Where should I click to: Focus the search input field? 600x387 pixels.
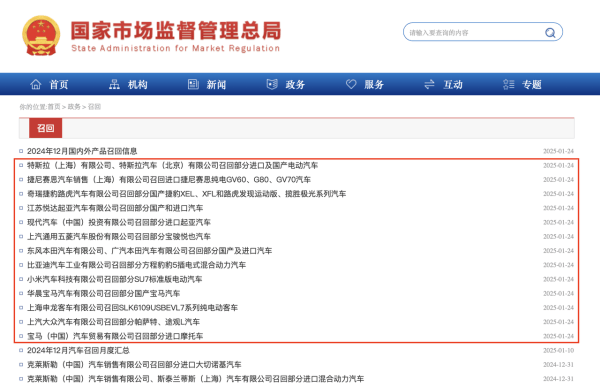(x=474, y=33)
